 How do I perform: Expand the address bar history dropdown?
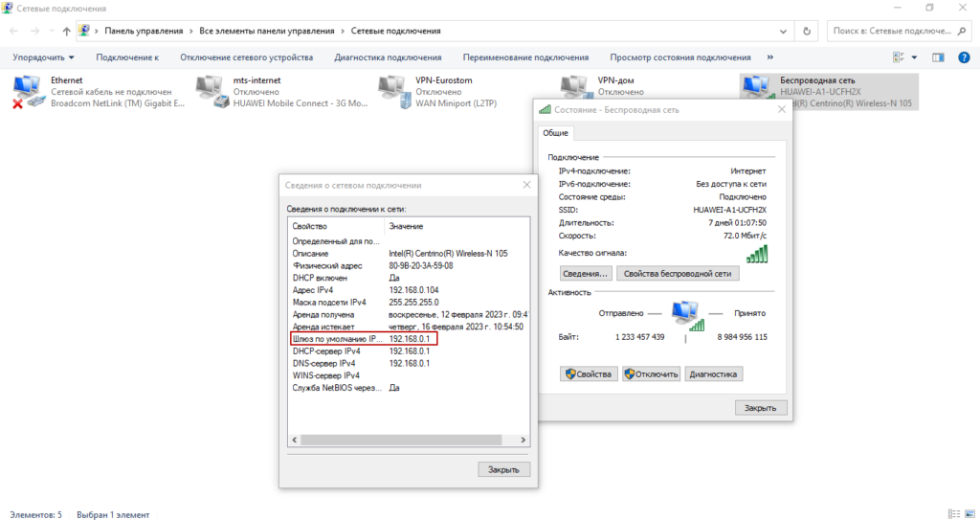pos(785,31)
